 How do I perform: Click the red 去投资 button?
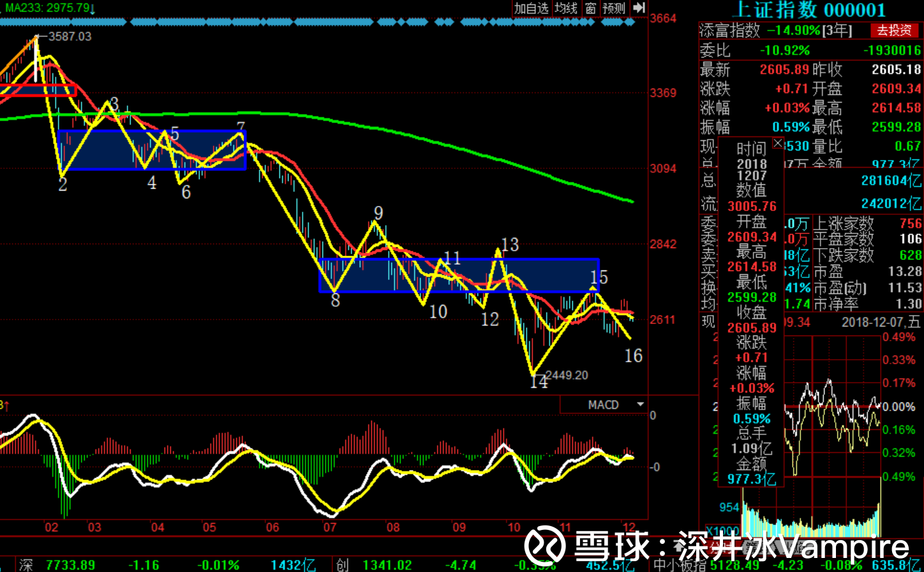click(895, 30)
